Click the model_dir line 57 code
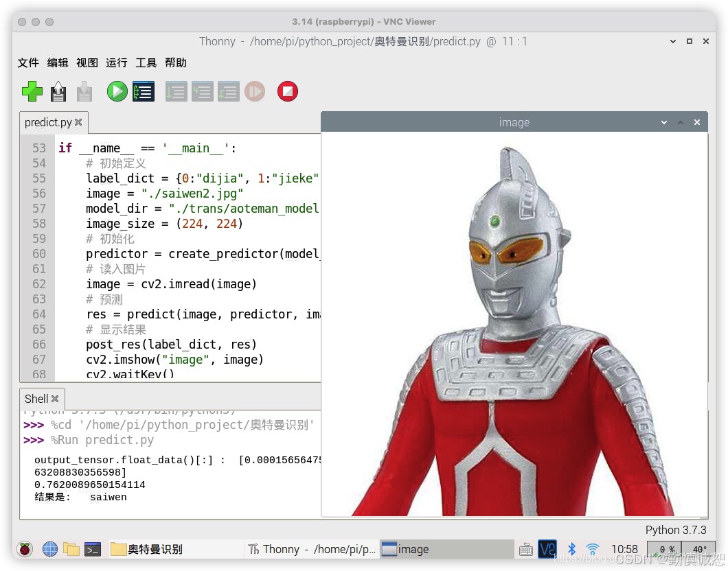 click(203, 209)
